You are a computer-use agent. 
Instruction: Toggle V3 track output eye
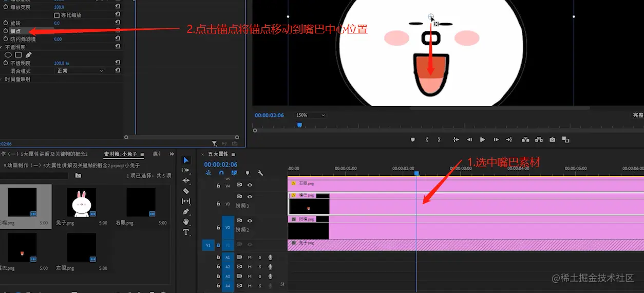pos(250,197)
